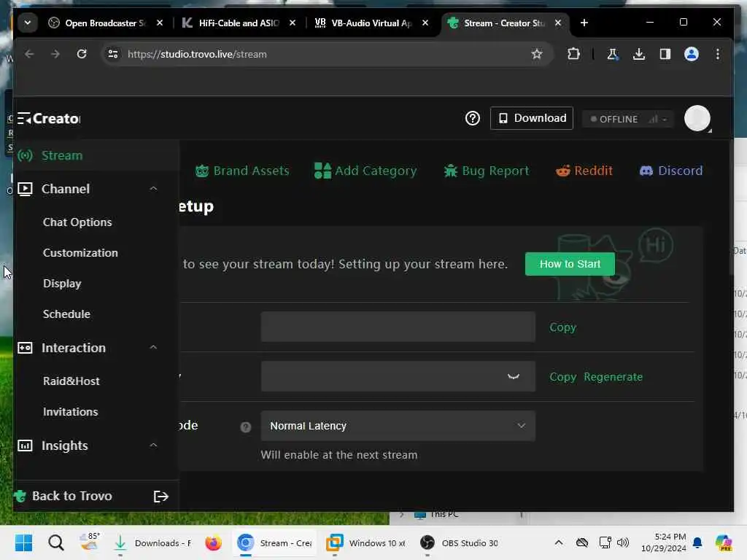
Task: Open Bug Report link
Action: pyautogui.click(x=487, y=171)
